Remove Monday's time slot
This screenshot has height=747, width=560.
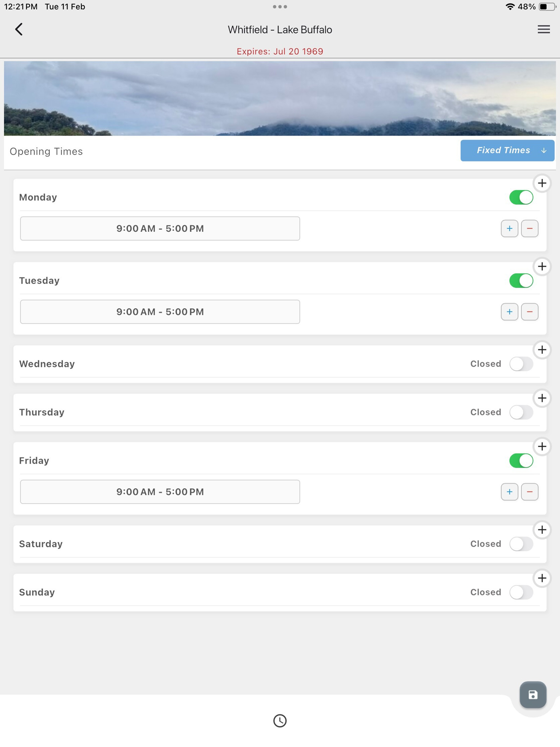tap(529, 229)
